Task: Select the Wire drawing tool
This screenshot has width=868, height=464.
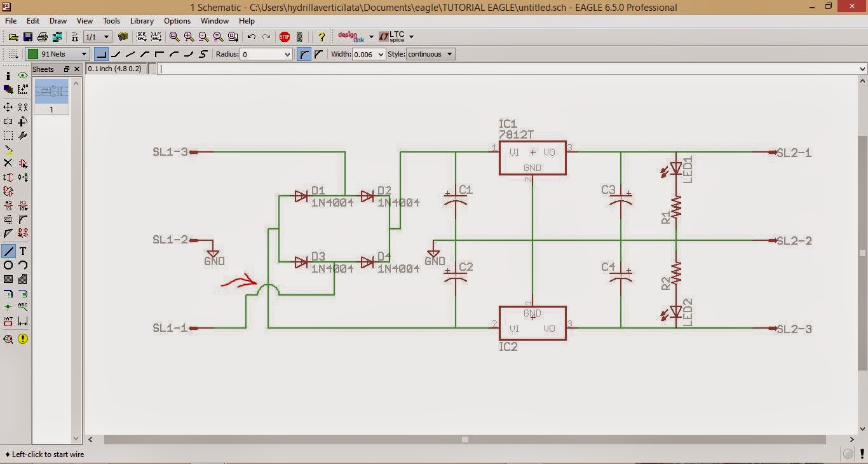Action: tap(8, 251)
